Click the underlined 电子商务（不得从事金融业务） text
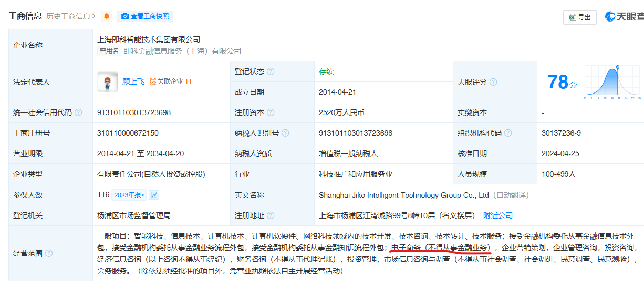 click(440, 247)
